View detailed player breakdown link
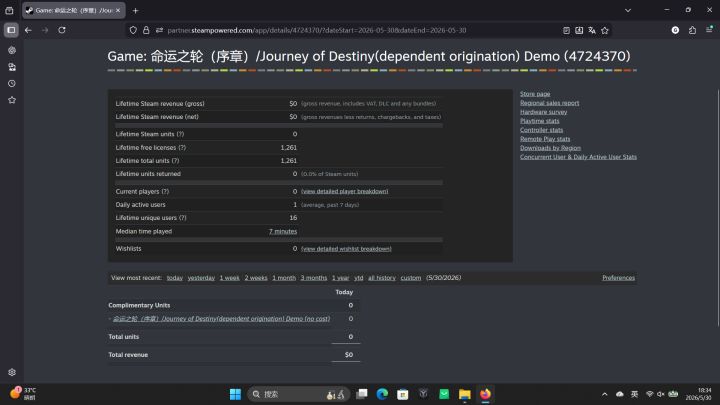 point(344,191)
